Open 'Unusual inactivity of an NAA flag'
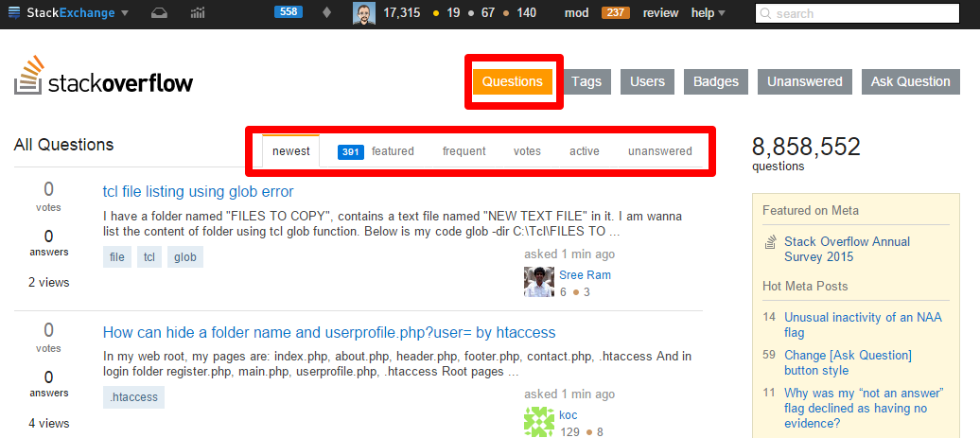The height and width of the screenshot is (438, 980). pos(863,324)
